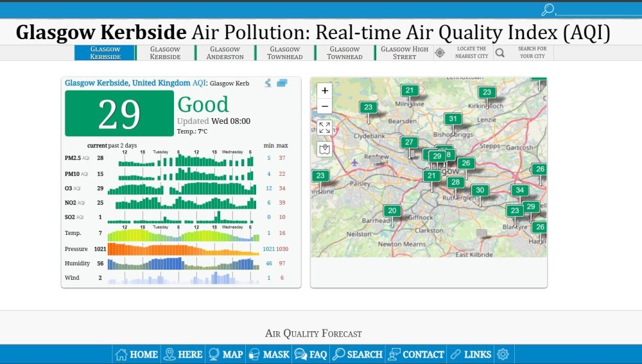Click the share icon in the AQI widget

point(268,83)
